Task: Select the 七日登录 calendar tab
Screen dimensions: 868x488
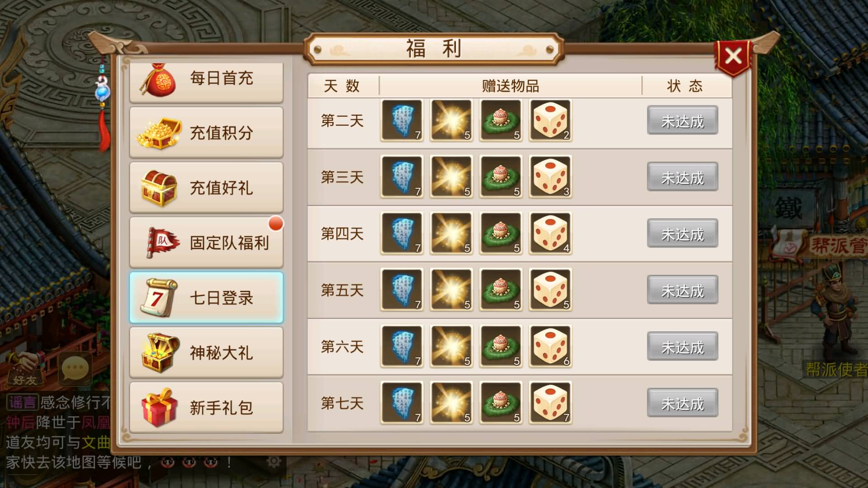Action: 206,298
